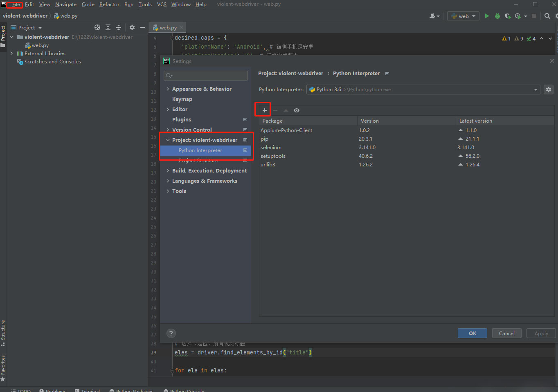
Task: Open Search Everywhere magnifier in toolbar
Action: click(x=547, y=16)
